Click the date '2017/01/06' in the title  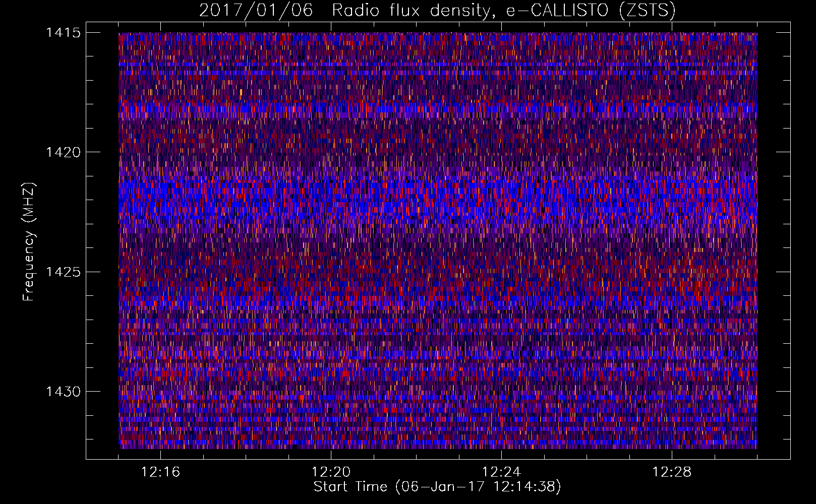pos(256,10)
